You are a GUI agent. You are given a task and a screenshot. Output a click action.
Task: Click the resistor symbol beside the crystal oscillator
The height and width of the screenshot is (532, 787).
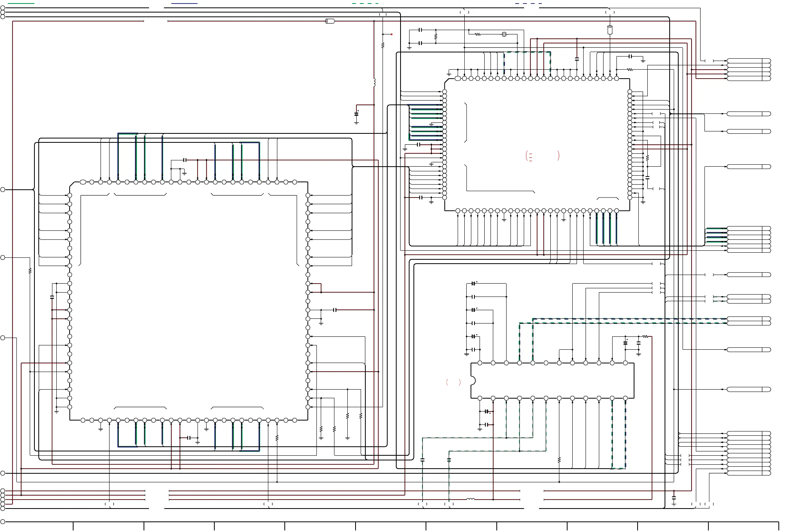click(x=478, y=34)
